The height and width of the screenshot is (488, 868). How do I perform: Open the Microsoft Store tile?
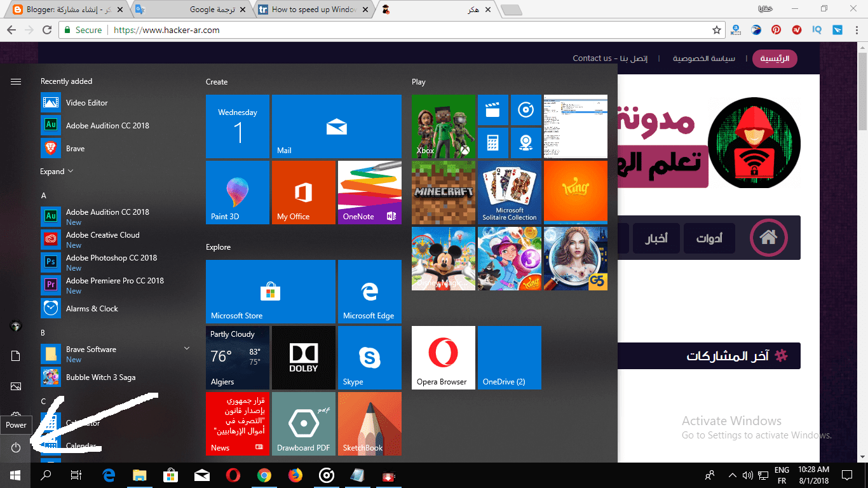point(271,292)
